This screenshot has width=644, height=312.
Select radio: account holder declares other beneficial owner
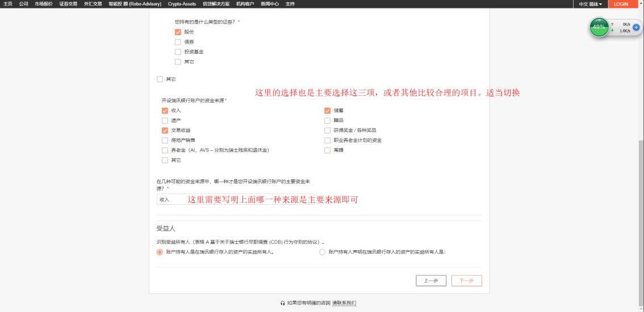click(323, 252)
